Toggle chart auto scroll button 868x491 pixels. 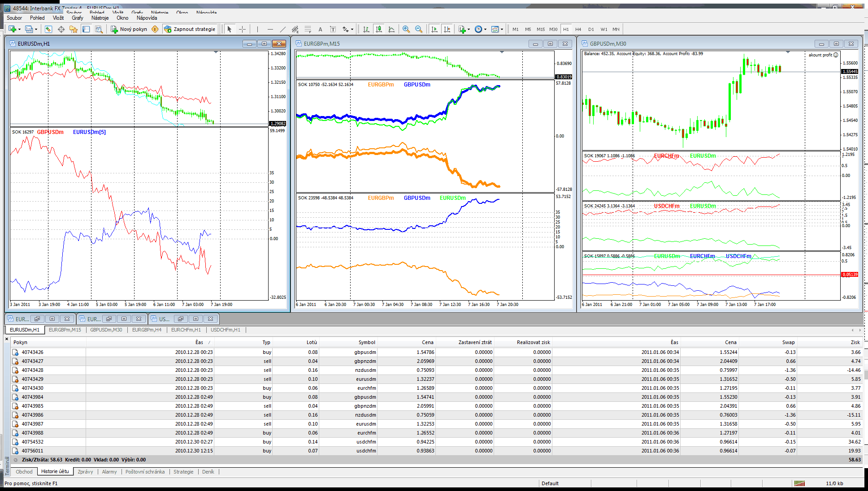[x=434, y=29]
